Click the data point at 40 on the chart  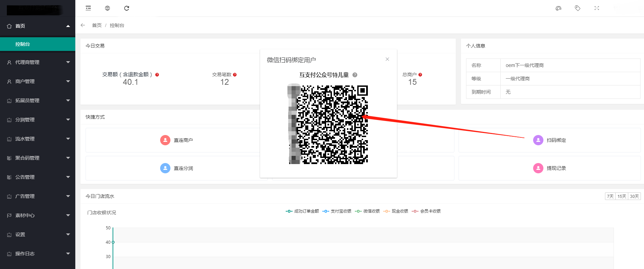tap(113, 242)
